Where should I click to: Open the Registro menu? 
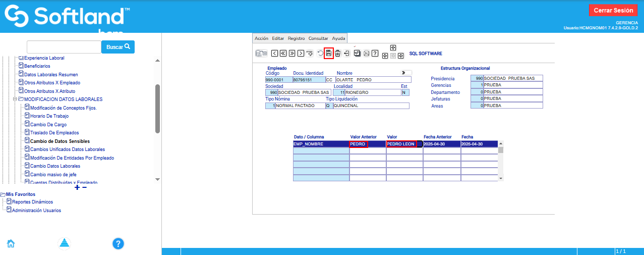click(296, 38)
